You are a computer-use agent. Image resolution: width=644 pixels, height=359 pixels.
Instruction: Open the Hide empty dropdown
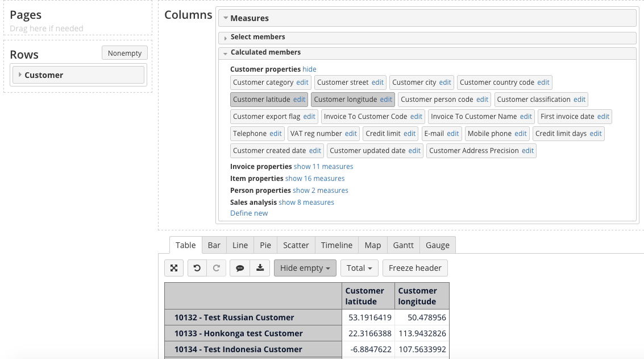[305, 268]
